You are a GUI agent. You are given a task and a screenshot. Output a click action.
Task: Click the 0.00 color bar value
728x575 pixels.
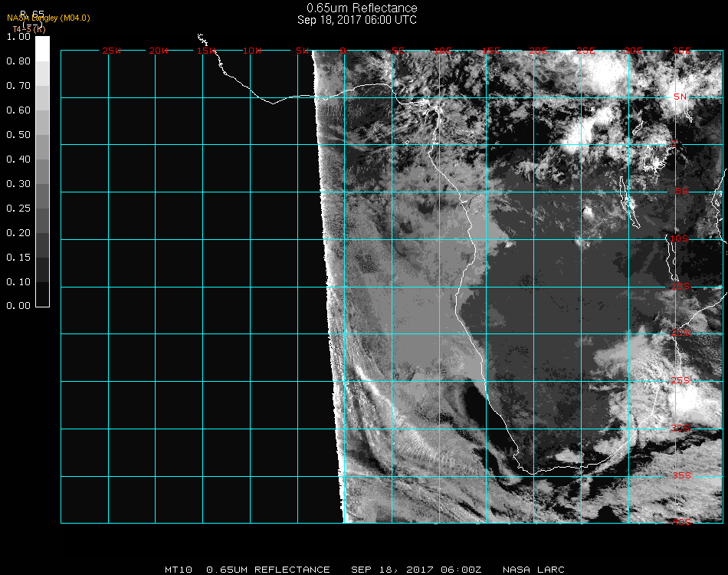point(18,306)
